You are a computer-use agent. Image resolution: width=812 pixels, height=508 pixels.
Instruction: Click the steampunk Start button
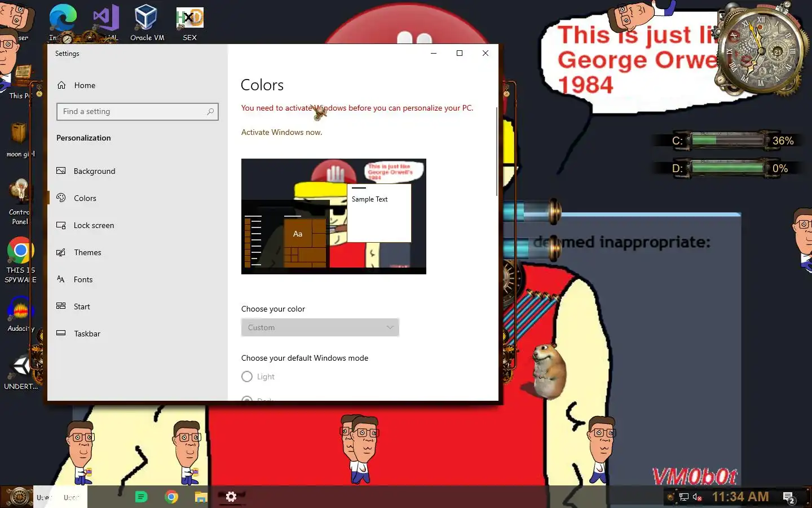point(18,497)
